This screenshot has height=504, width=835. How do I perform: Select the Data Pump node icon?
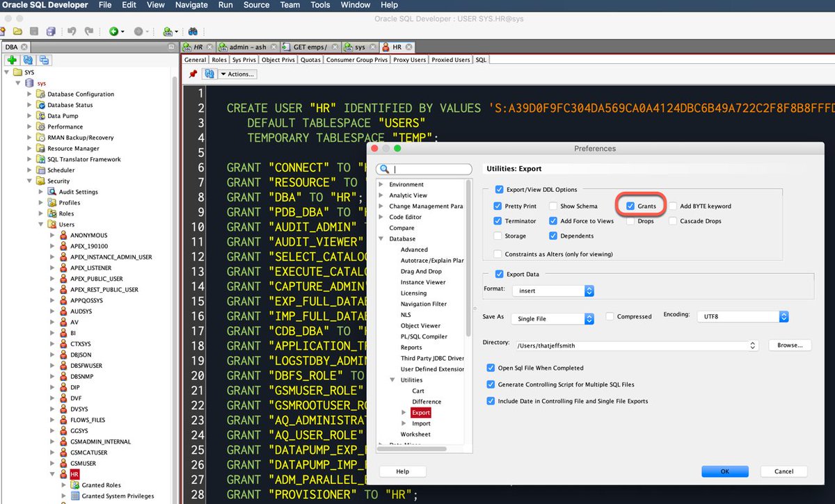pos(40,116)
